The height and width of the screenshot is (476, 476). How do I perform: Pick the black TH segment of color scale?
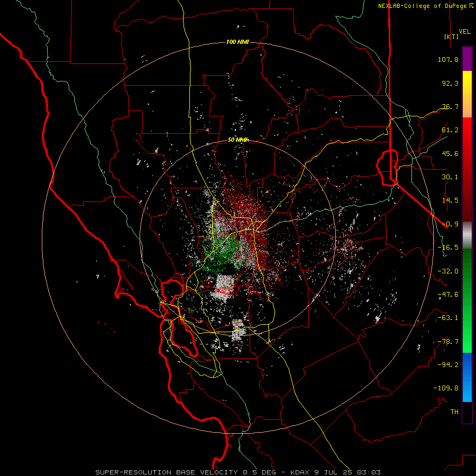click(x=467, y=413)
